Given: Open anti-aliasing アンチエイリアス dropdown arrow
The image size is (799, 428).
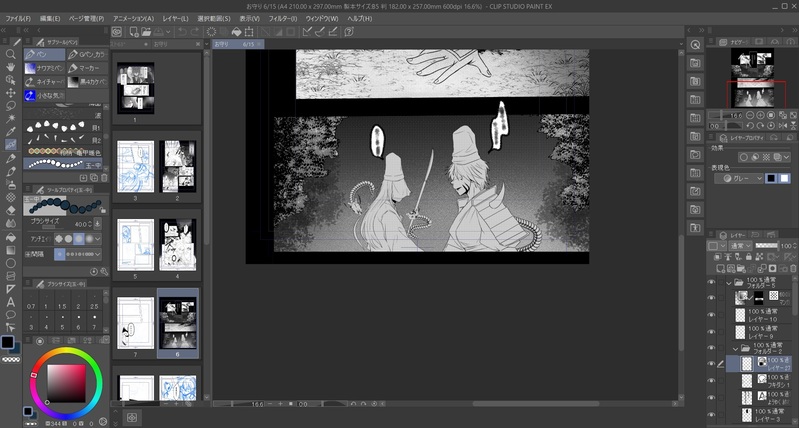Looking at the screenshot, I should coord(97,238).
